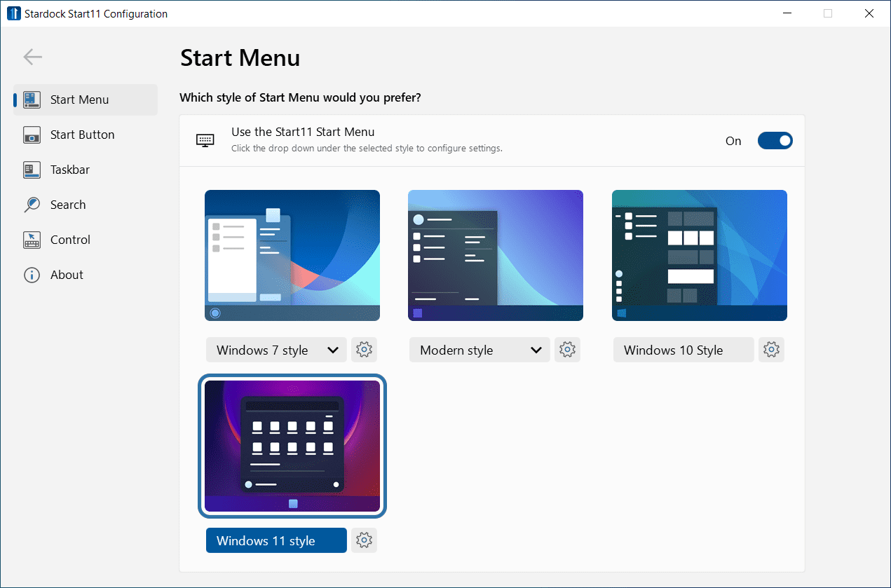
Task: Click the Start Menu sidebar icon
Action: [x=32, y=100]
